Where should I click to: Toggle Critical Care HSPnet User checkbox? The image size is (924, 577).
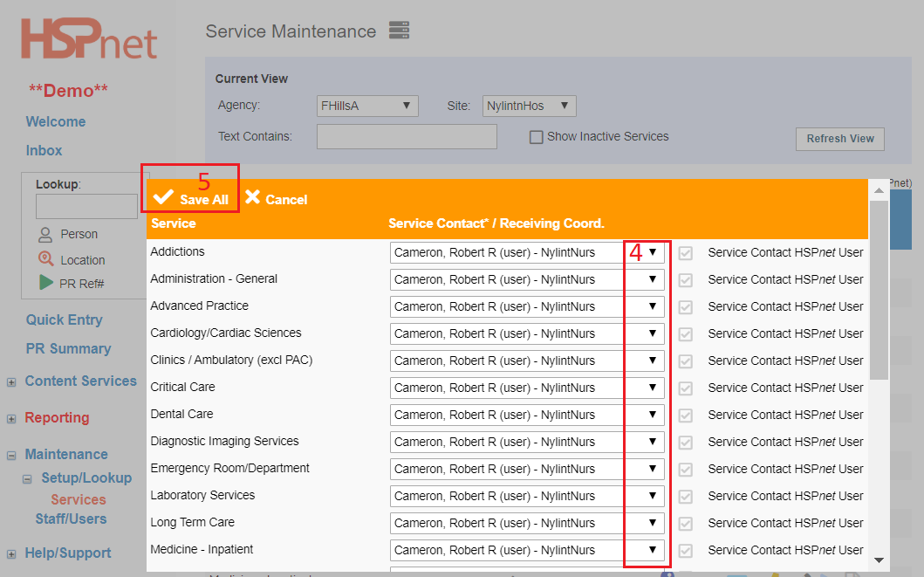pos(685,389)
